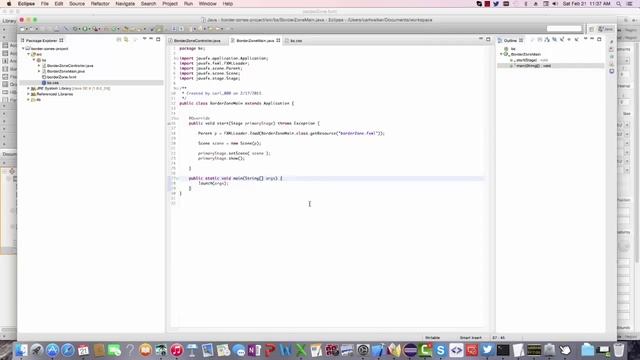This screenshot has height=360, width=640.
Task: Maximize the Outline view
Action: (x=599, y=39)
